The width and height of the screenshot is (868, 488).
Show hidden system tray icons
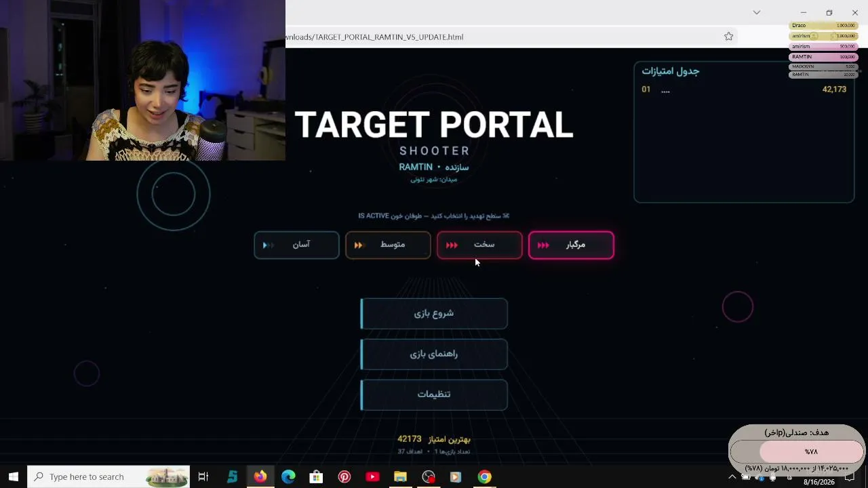click(x=732, y=476)
